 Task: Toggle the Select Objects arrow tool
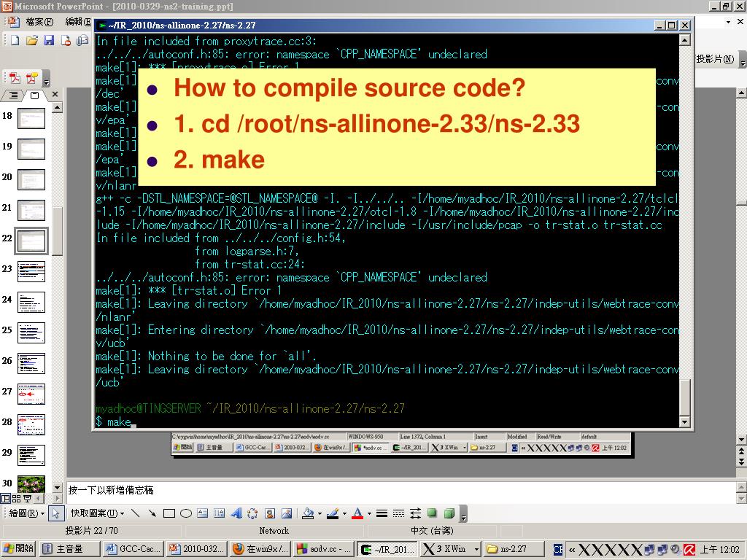click(55, 513)
